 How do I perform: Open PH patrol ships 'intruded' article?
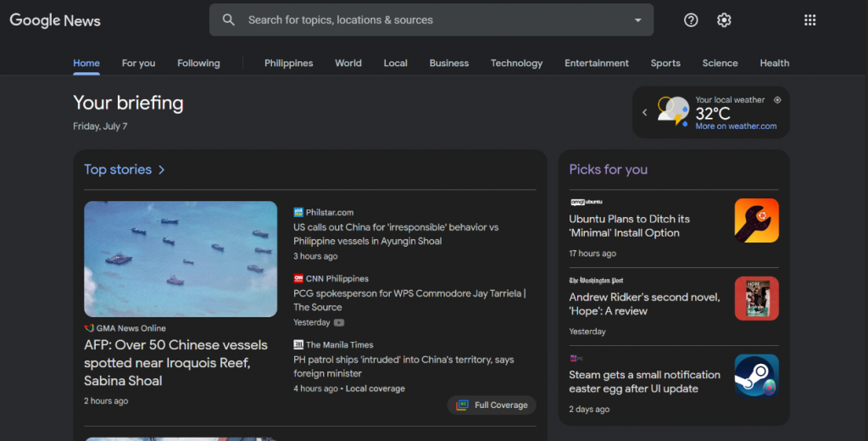(403, 366)
